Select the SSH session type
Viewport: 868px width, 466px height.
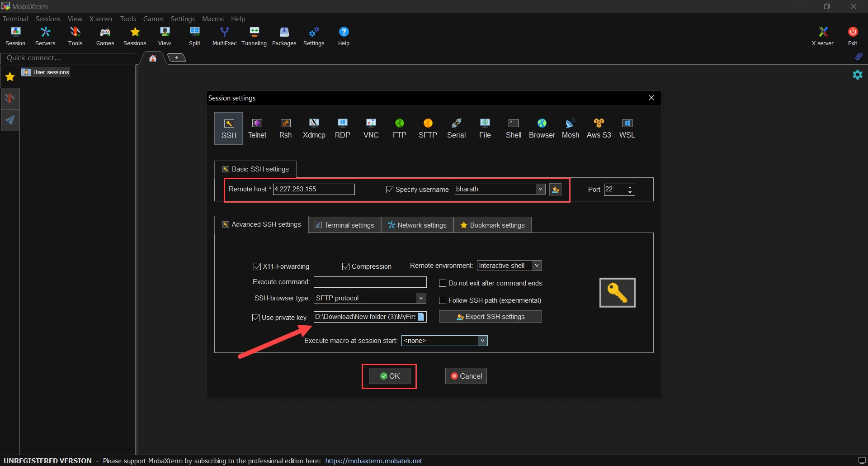[x=229, y=128]
